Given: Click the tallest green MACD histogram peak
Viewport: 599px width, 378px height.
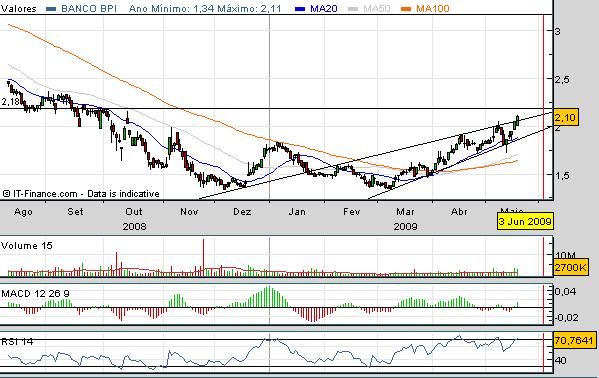Looking at the screenshot, I should [x=269, y=296].
